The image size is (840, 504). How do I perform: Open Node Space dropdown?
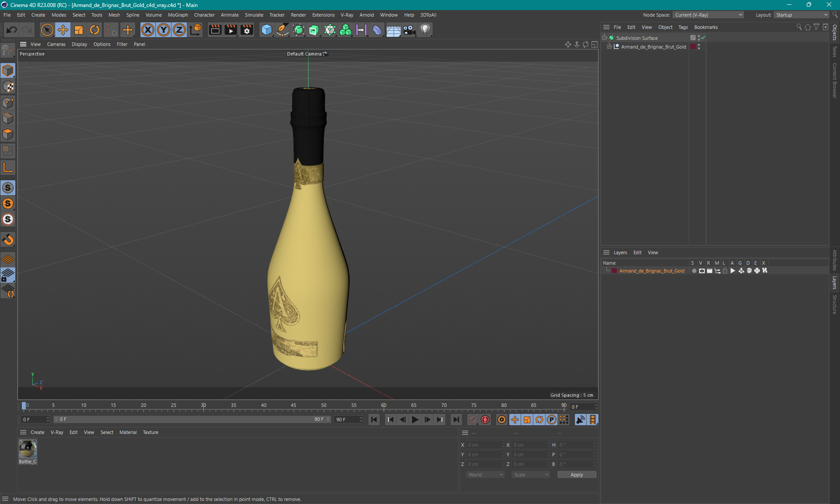pos(708,15)
